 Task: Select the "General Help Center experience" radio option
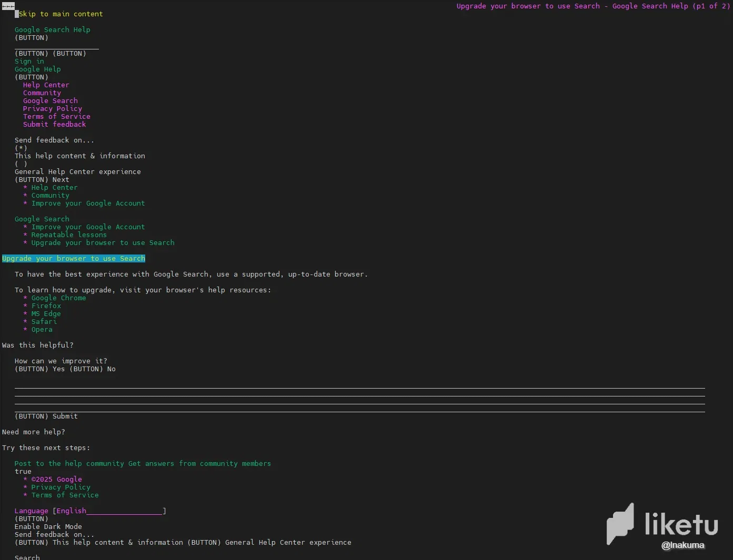[21, 164]
